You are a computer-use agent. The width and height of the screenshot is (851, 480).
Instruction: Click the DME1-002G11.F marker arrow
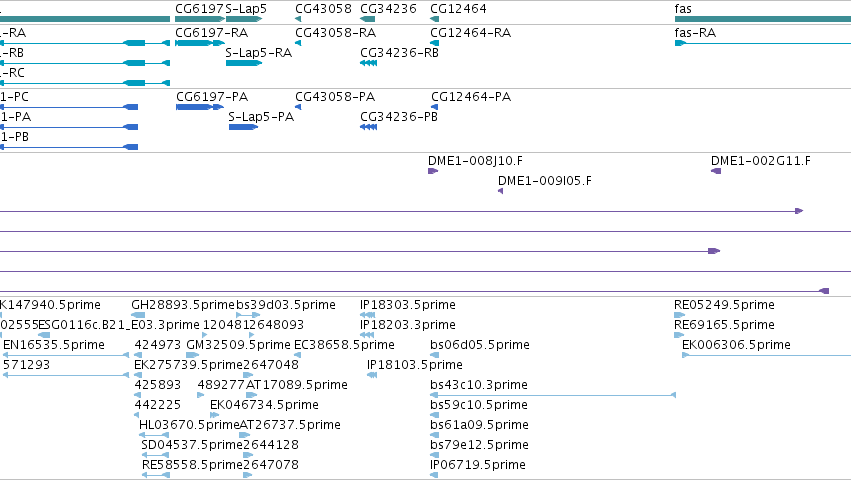pos(716,171)
